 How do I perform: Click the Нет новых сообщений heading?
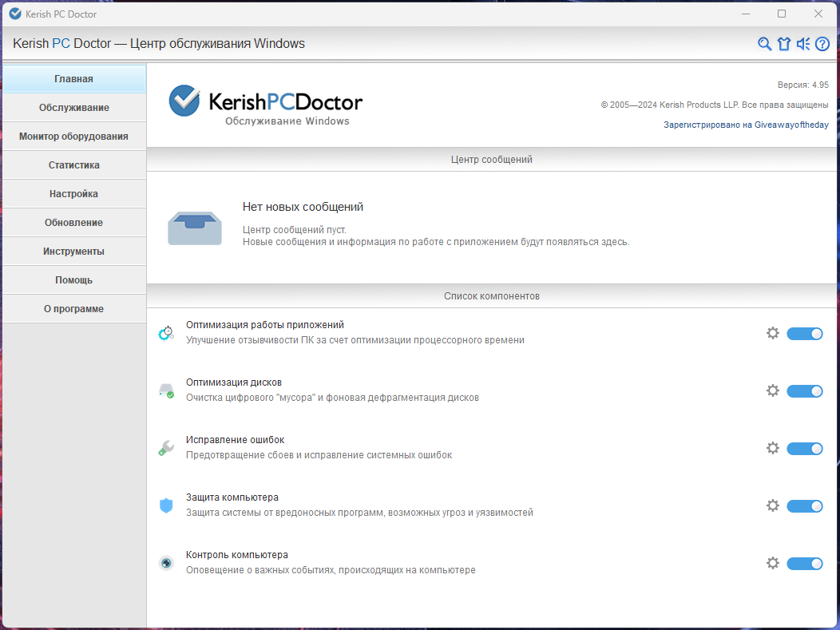(303, 207)
